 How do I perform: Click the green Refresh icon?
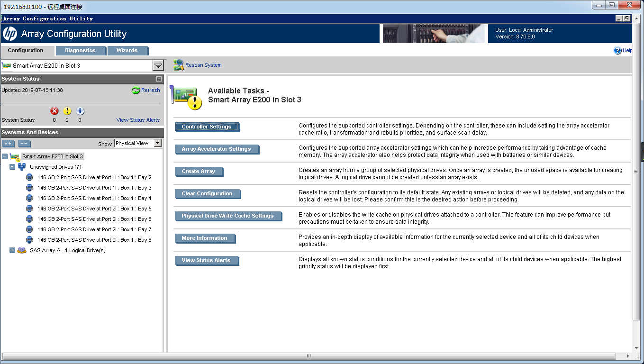[x=136, y=90]
